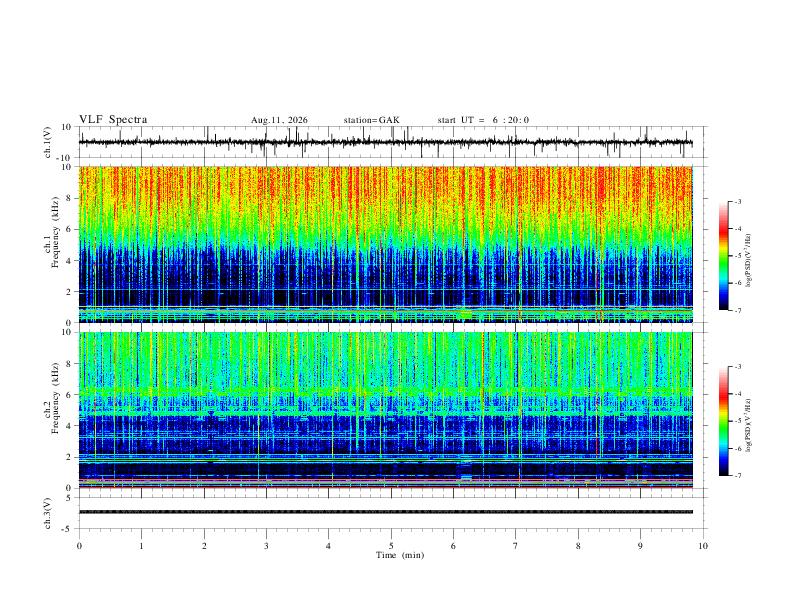
Task: Click the ch.1 voltage waveform trace
Action: click(x=385, y=142)
